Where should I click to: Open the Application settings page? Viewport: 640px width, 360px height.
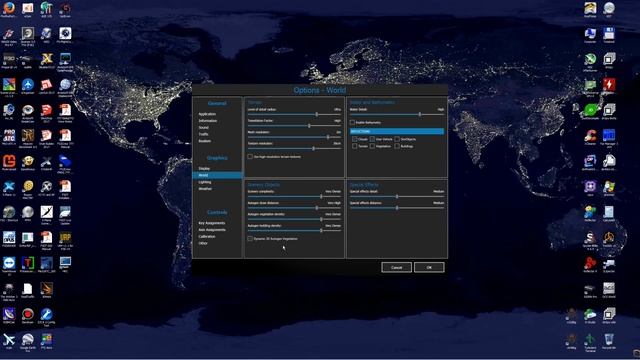pyautogui.click(x=207, y=114)
